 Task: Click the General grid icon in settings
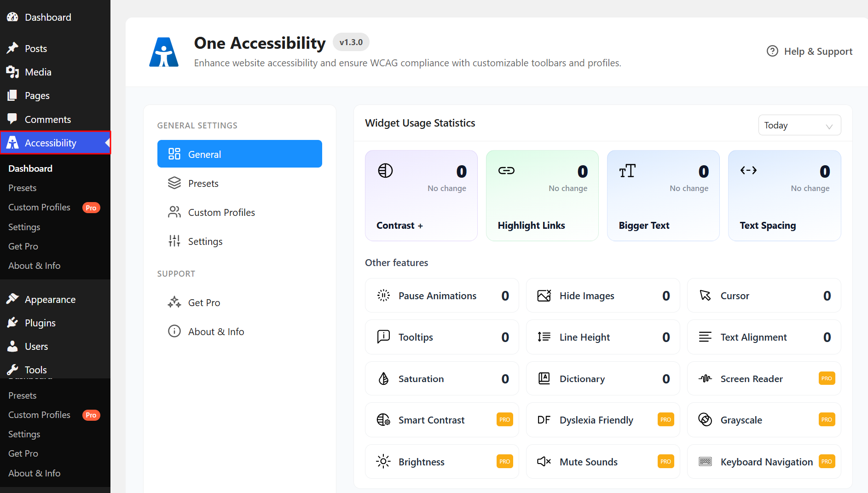pos(174,154)
